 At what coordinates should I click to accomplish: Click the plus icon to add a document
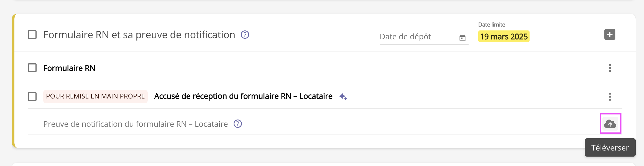pyautogui.click(x=610, y=35)
